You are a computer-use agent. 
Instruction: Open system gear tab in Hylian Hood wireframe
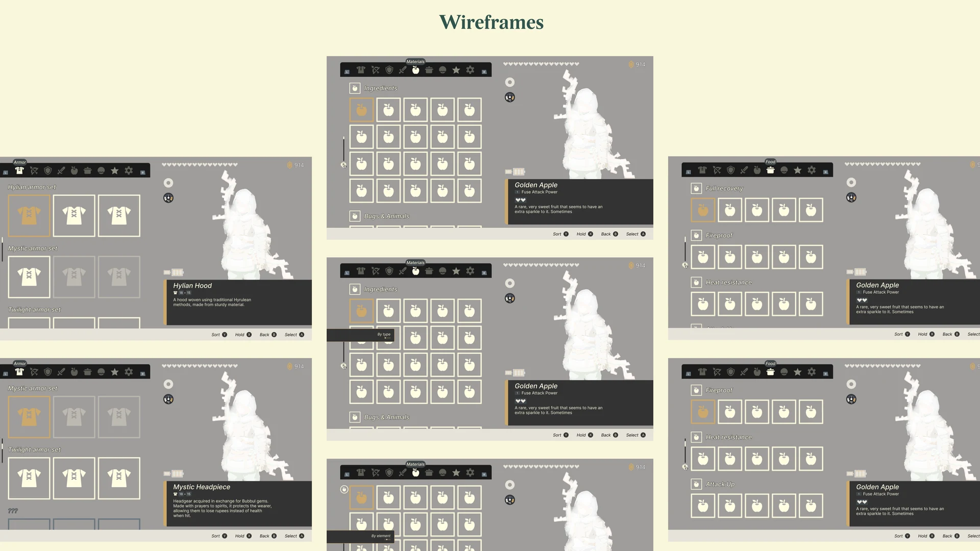pos(129,171)
